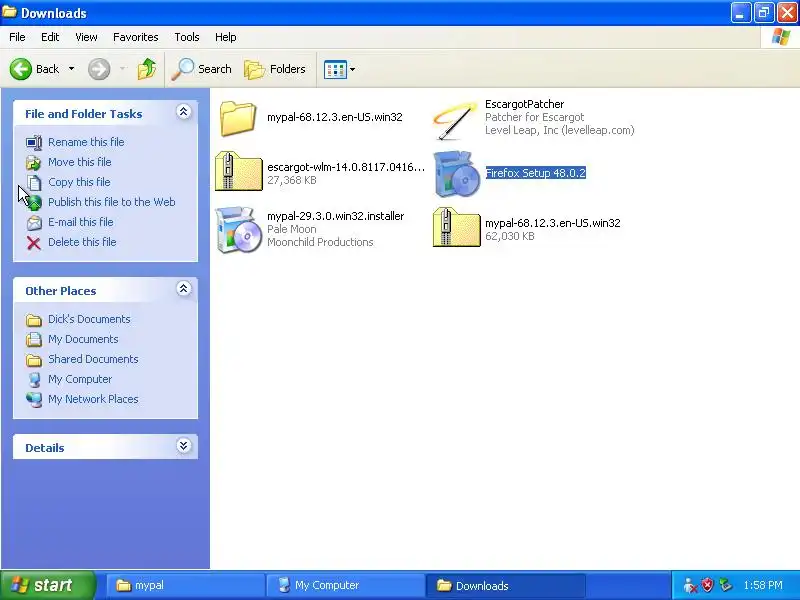
Task: Open the Views dropdown button
Action: pos(339,69)
